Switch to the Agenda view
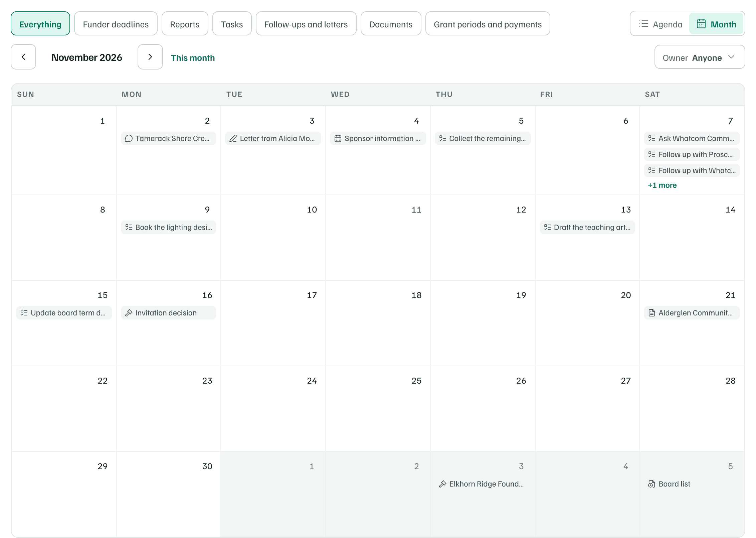 tap(660, 24)
